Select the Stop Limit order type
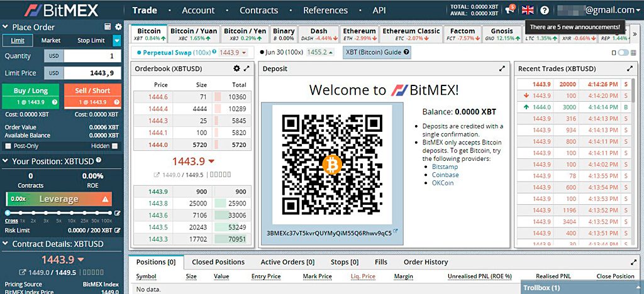This screenshot has height=294, width=644. click(x=91, y=40)
